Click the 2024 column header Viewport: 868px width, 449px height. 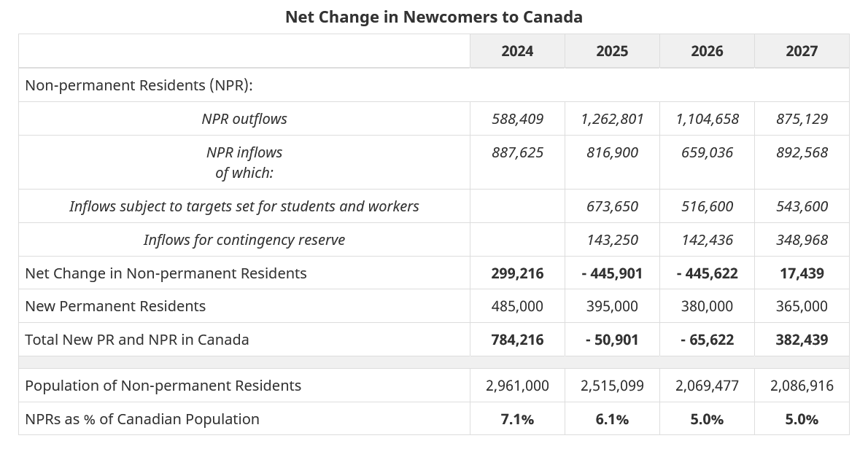[517, 51]
